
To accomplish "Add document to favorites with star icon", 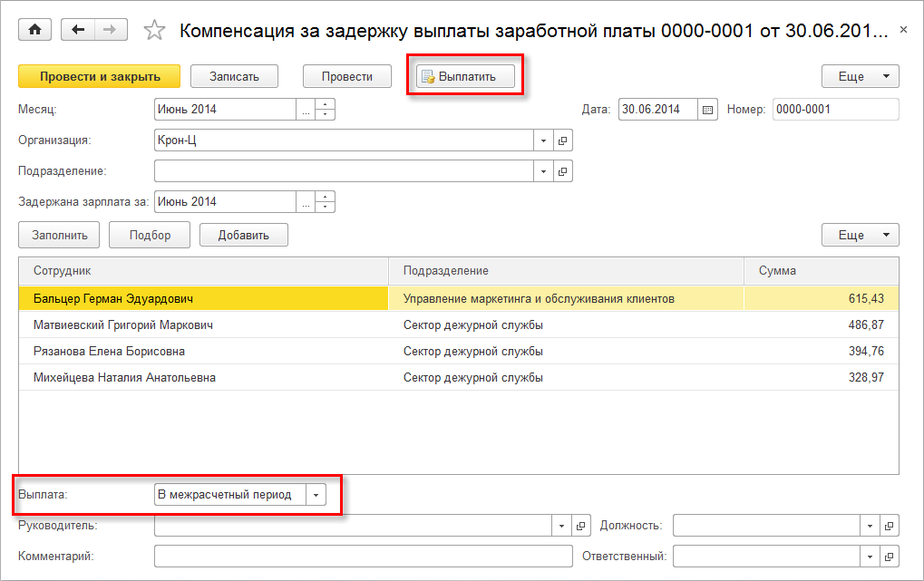I will tap(155, 31).
